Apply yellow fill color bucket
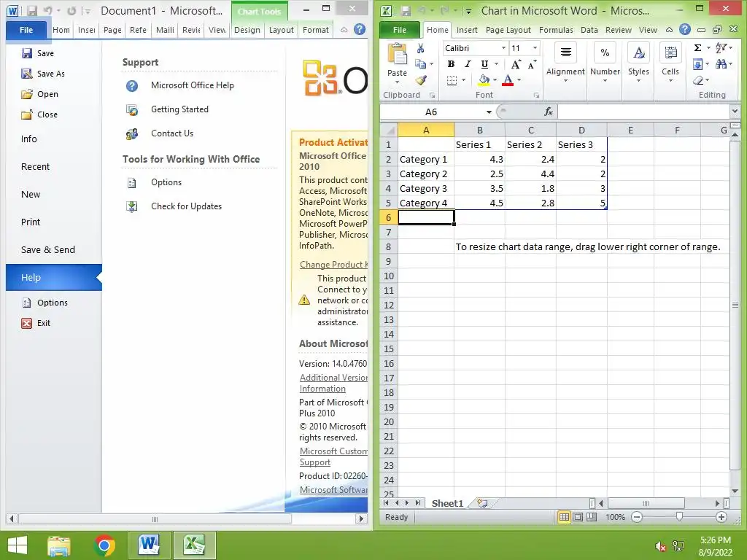Viewport: 747px width, 560px height. 484,80
